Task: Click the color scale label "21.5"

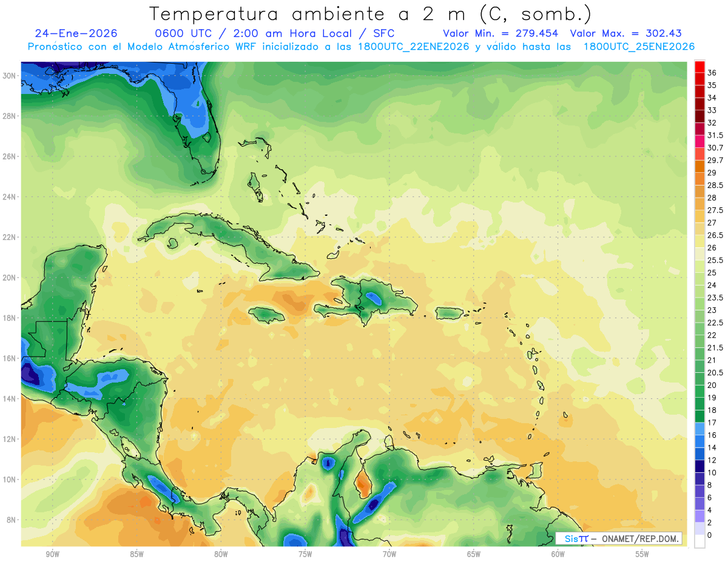Action: point(715,347)
